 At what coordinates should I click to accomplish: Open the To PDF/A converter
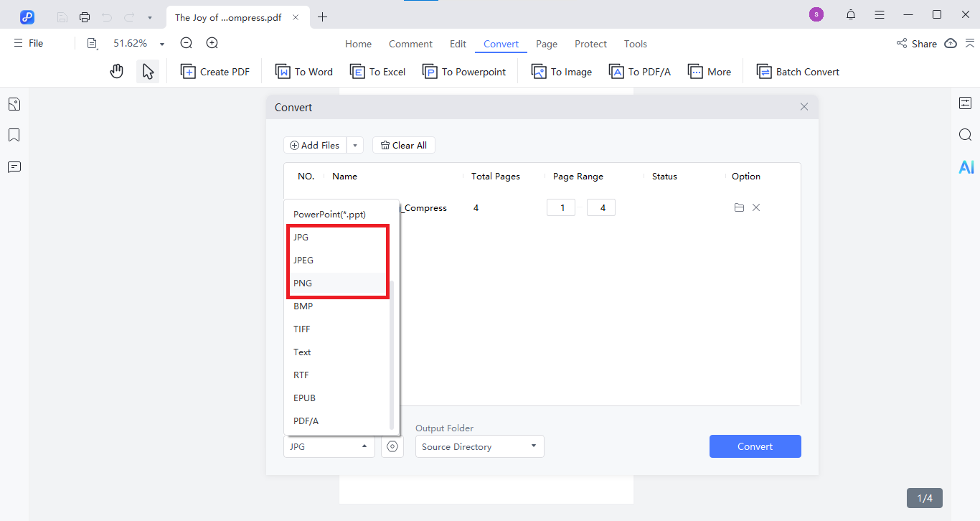(639, 71)
